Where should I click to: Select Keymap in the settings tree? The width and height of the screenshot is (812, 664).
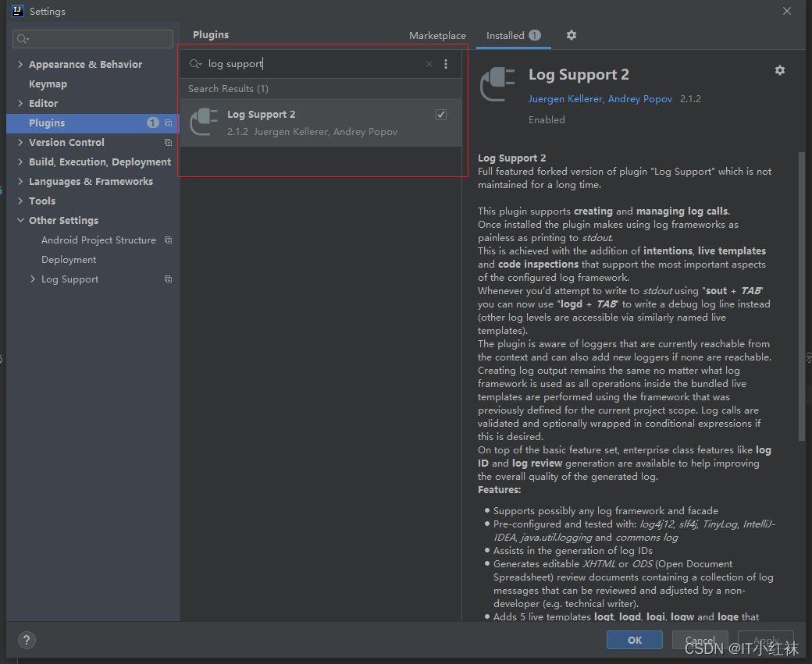(x=48, y=83)
